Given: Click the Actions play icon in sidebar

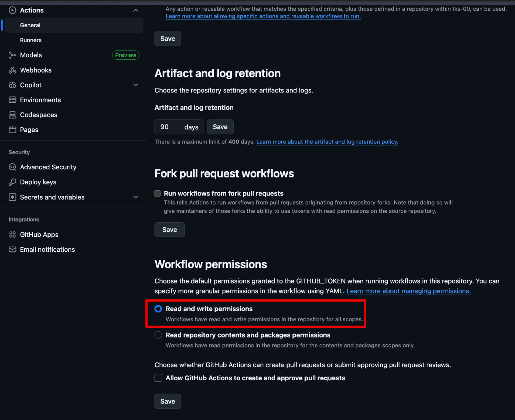Looking at the screenshot, I should 13,10.
